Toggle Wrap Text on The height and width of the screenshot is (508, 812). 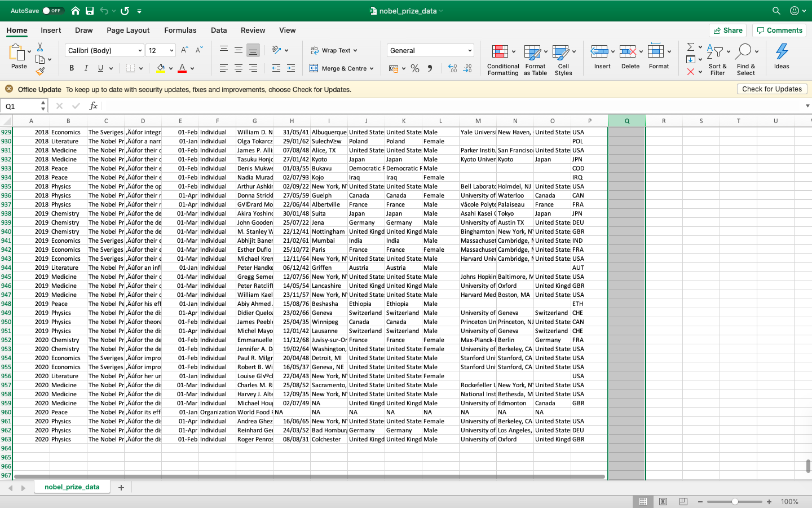click(335, 50)
